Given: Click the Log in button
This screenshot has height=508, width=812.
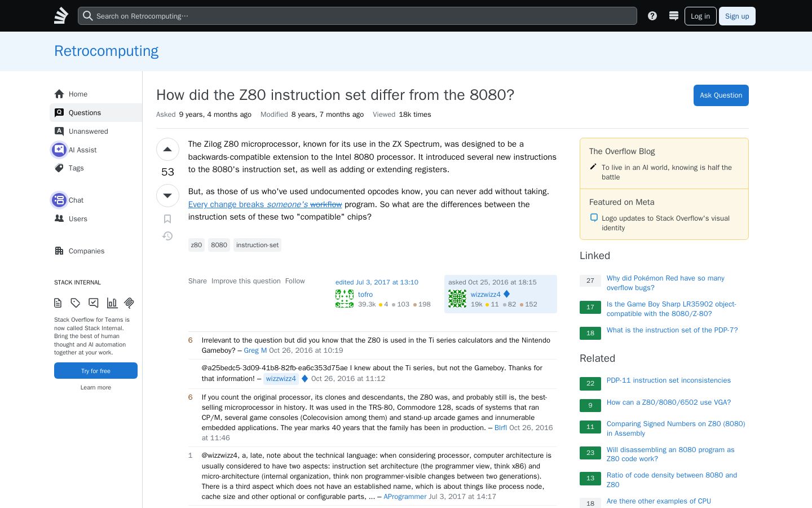Looking at the screenshot, I should pyautogui.click(x=700, y=16).
